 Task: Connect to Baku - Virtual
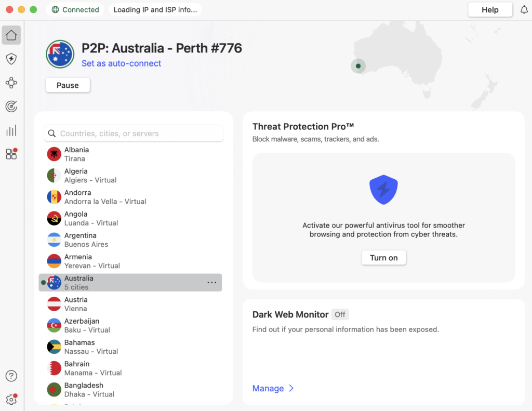pos(130,325)
